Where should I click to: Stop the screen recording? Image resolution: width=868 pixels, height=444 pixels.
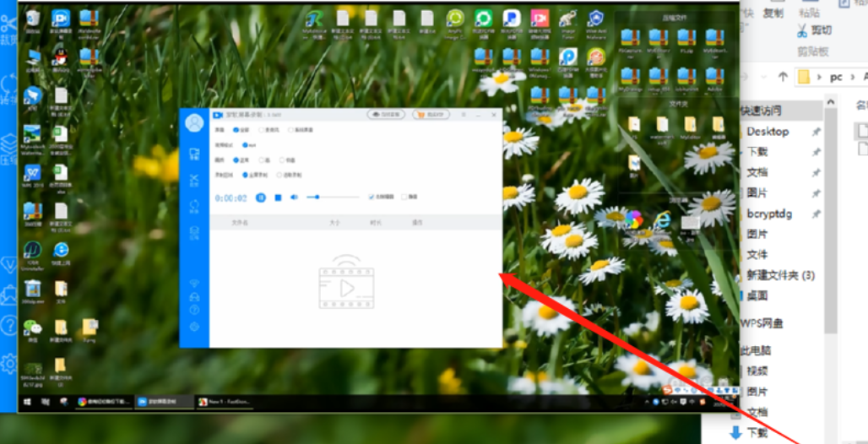click(279, 198)
